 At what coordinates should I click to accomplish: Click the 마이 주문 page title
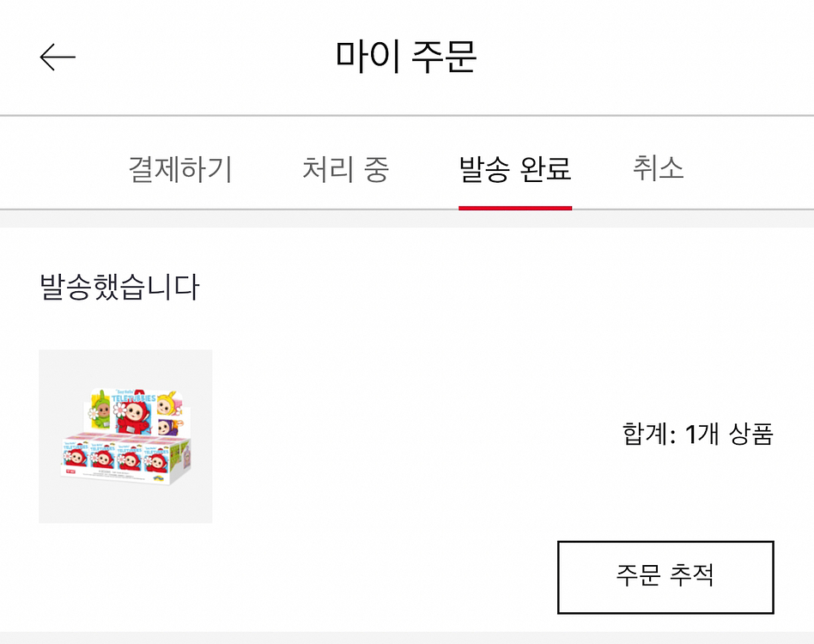(x=406, y=56)
